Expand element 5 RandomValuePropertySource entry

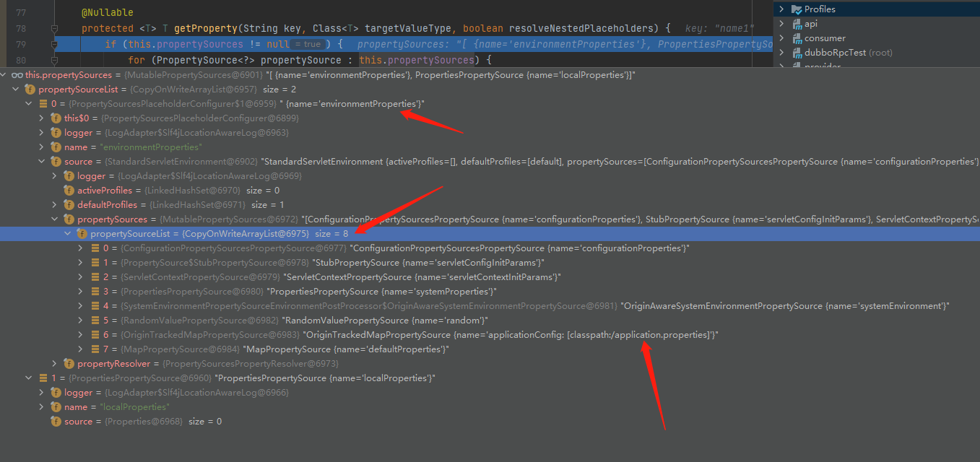[x=82, y=321]
